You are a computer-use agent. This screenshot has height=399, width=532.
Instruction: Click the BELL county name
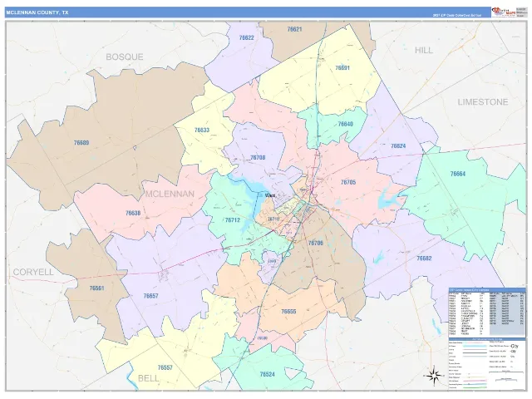148,378
